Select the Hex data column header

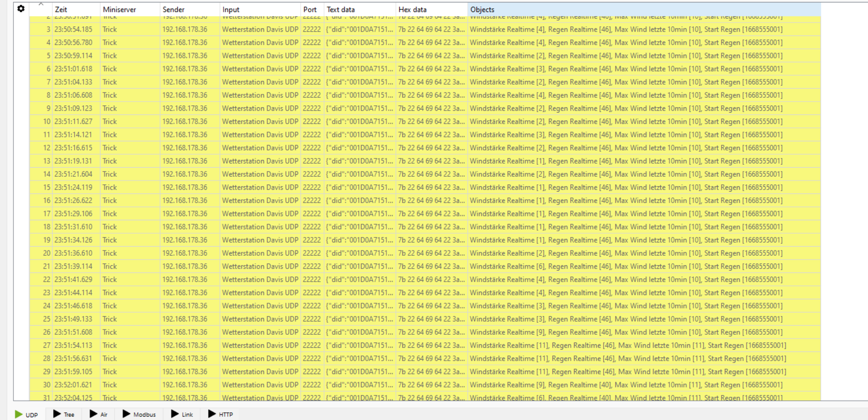432,10
